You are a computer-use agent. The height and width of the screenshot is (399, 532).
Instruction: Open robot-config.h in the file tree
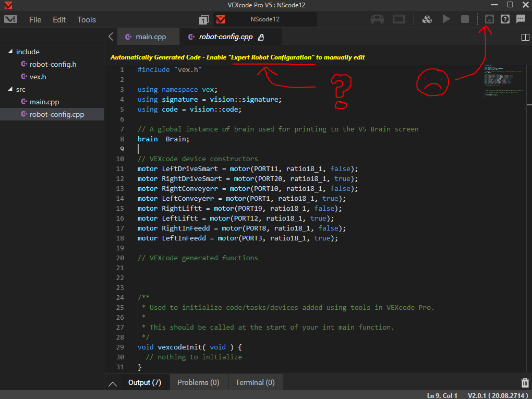click(x=53, y=64)
